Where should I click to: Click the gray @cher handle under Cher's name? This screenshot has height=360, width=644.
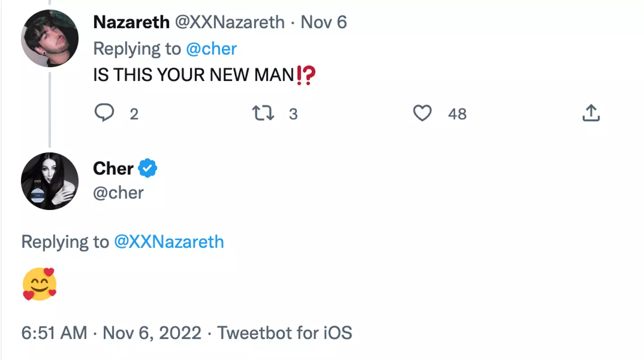coord(119,193)
